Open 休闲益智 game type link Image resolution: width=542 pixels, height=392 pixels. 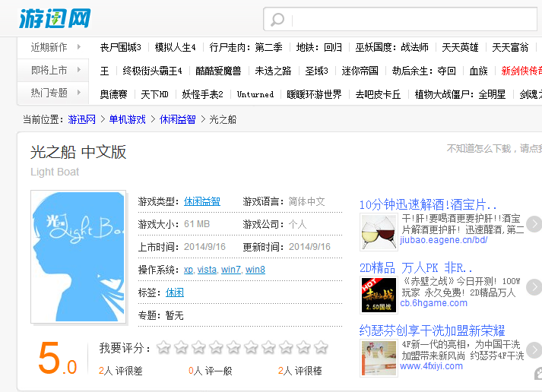pyautogui.click(x=202, y=201)
